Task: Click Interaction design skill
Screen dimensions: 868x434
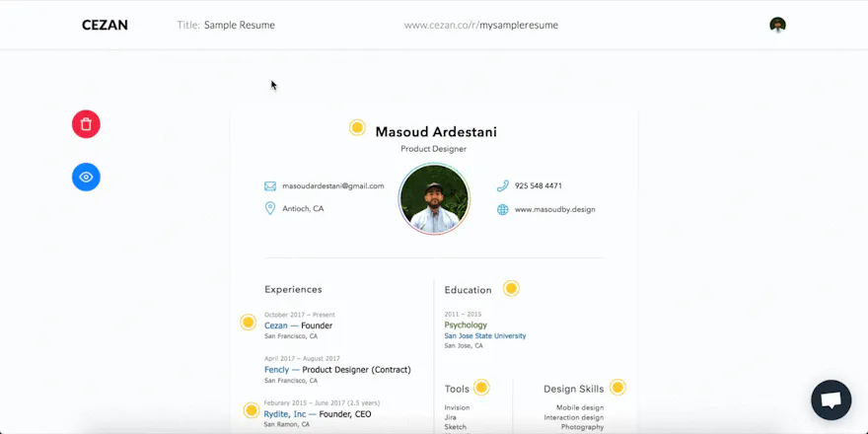Action: (x=574, y=417)
